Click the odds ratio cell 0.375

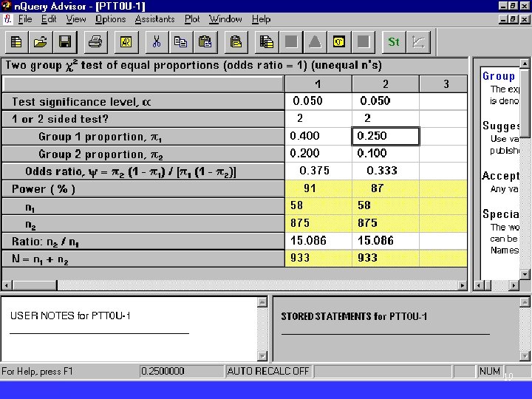tap(318, 171)
